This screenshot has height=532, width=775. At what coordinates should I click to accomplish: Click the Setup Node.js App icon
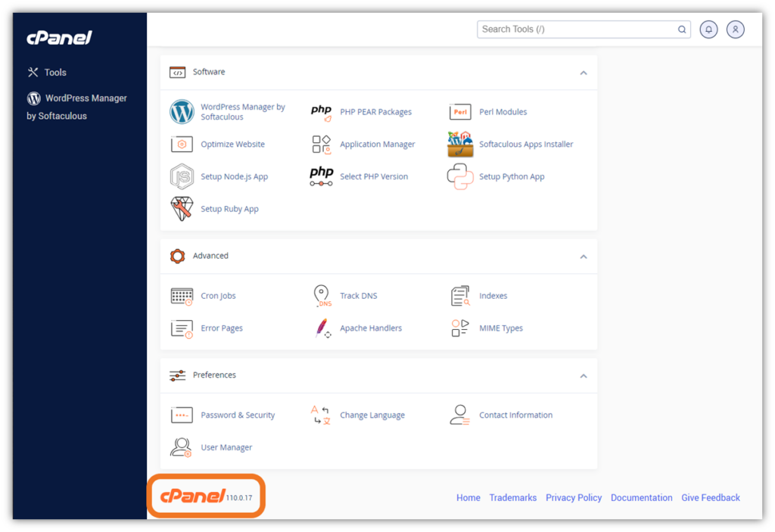click(182, 176)
